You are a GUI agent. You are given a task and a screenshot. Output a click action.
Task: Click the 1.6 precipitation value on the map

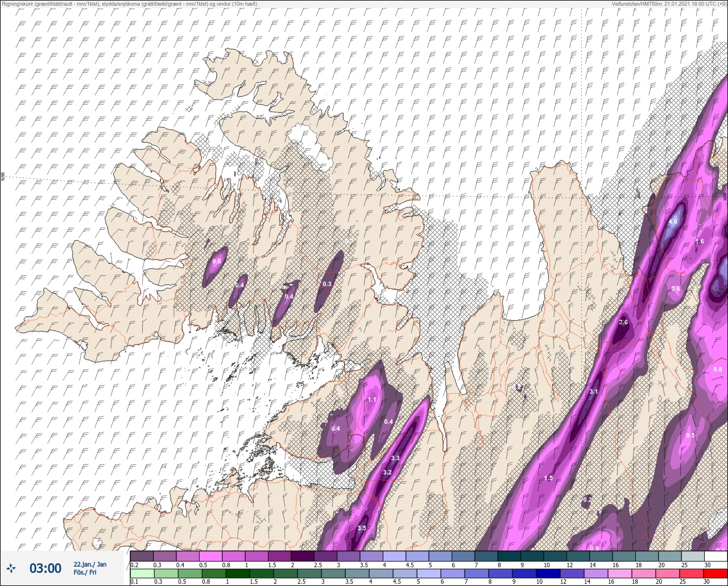[x=700, y=241]
